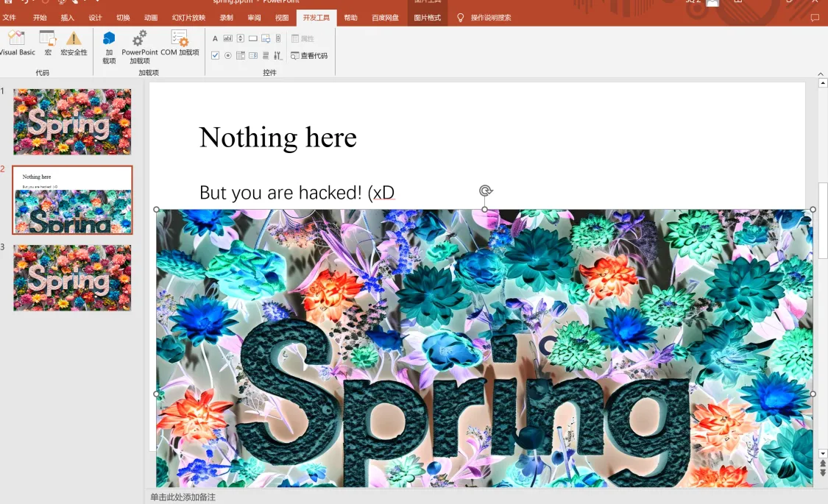This screenshot has height=504, width=828.
Task: Open More Controls tools icon
Action: point(278,55)
